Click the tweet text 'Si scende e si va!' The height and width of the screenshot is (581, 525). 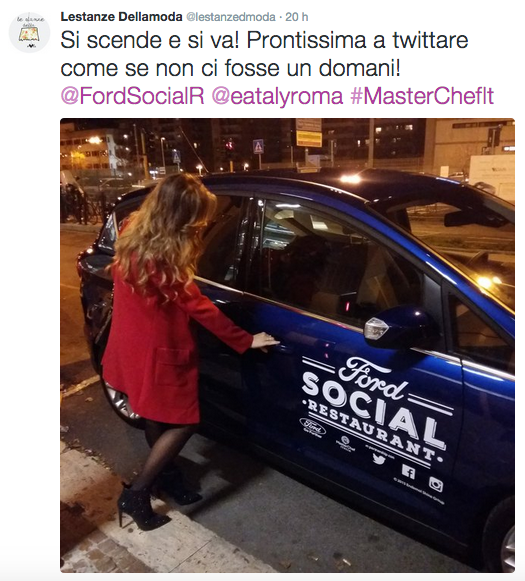click(150, 40)
